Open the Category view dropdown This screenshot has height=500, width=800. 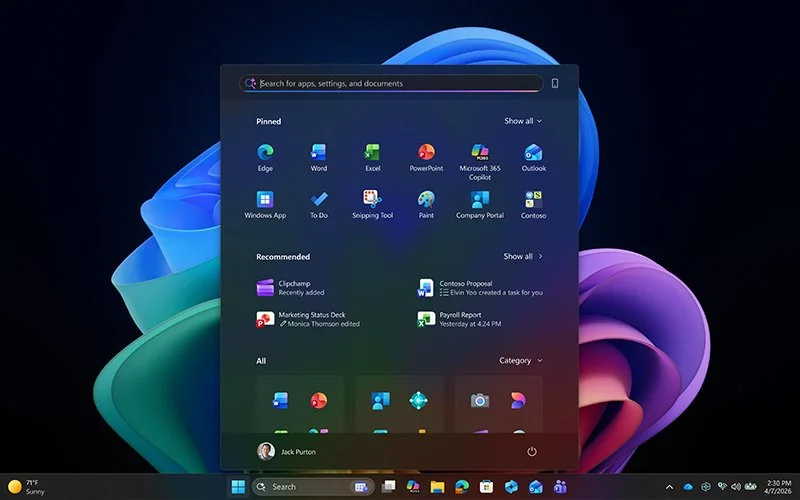click(x=520, y=360)
